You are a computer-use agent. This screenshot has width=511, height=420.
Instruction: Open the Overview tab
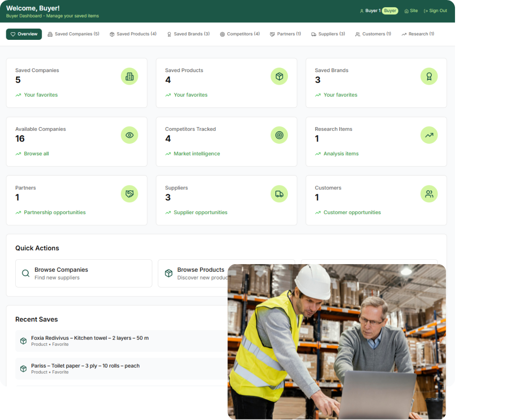[24, 34]
